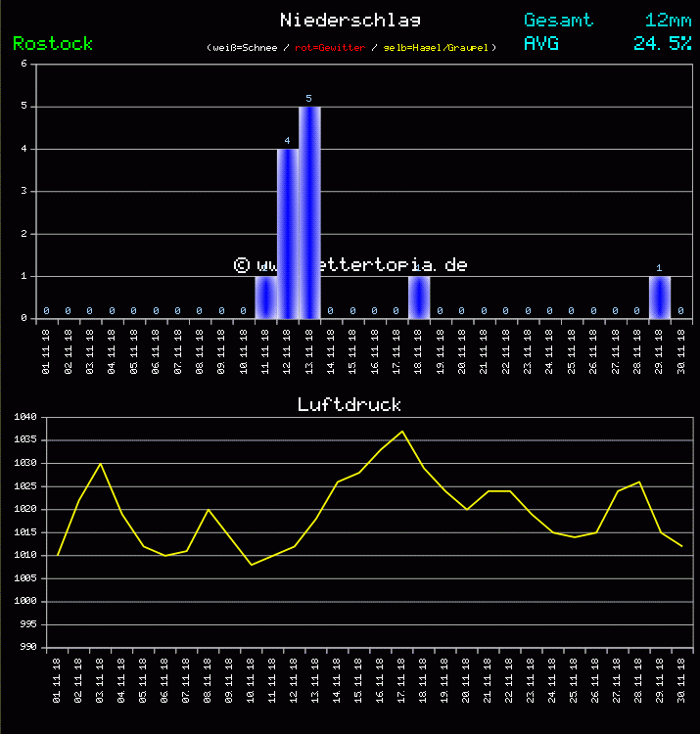Click the Niederschlag chart title
Viewport: 700px width, 734px height.
click(350, 20)
